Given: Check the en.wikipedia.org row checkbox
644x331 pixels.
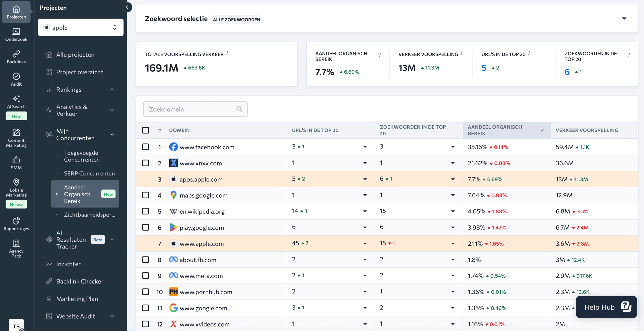Looking at the screenshot, I should (145, 211).
